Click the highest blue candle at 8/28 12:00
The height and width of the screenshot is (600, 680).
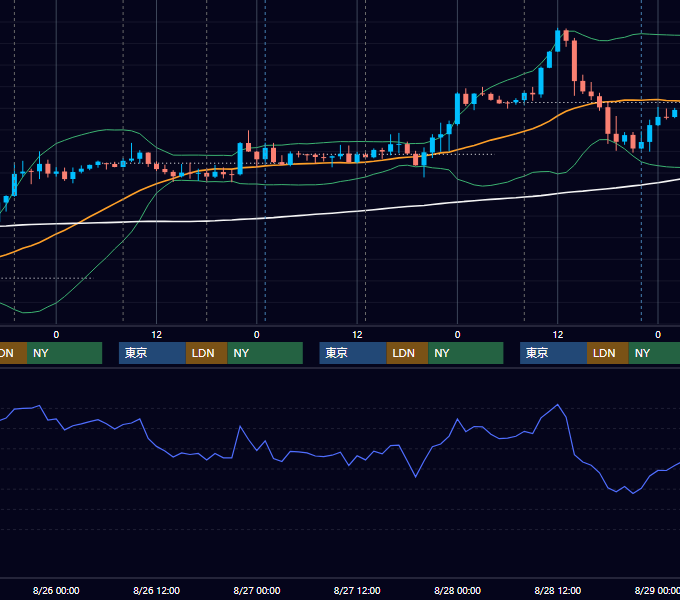[x=558, y=41]
